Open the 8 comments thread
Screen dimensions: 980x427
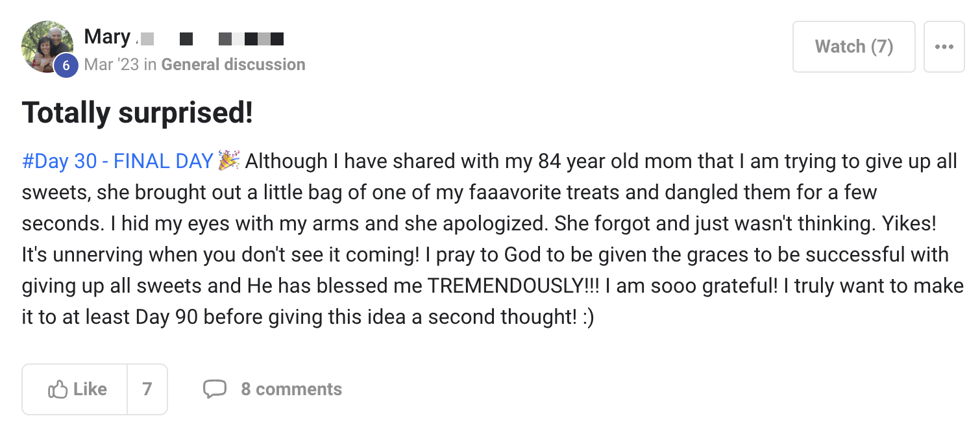(x=291, y=389)
